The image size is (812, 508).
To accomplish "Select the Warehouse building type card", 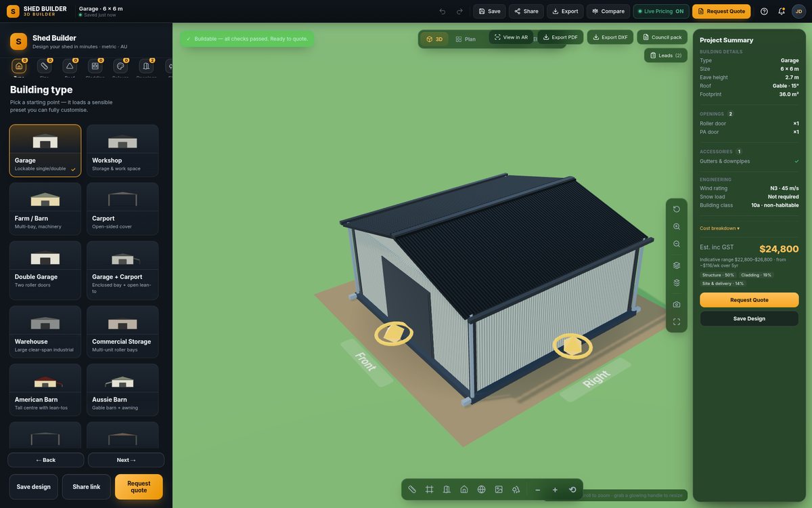I will pos(45,332).
